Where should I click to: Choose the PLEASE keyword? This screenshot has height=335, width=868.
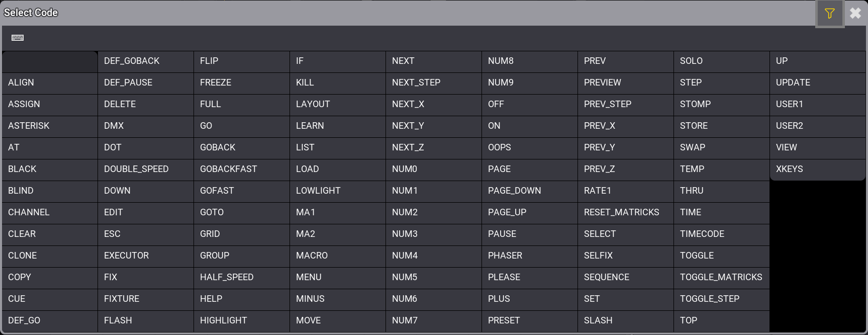click(529, 277)
